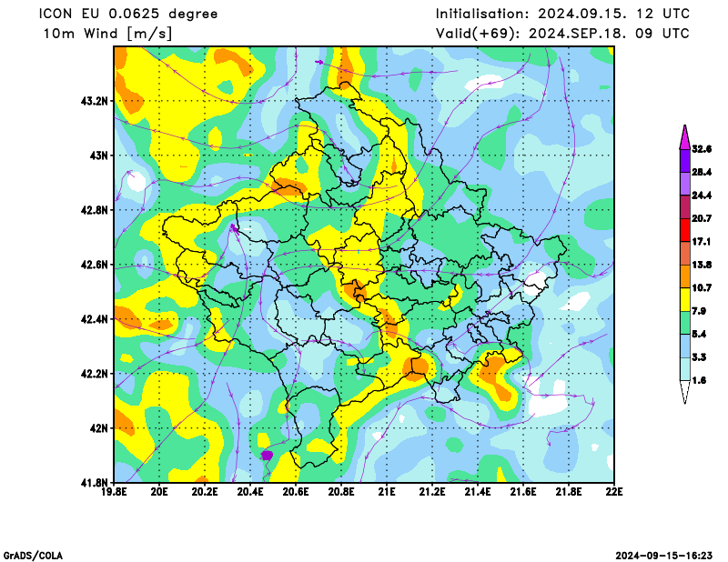Select the 21.2E longitude label
This screenshot has width=728, height=562.
coord(432,491)
